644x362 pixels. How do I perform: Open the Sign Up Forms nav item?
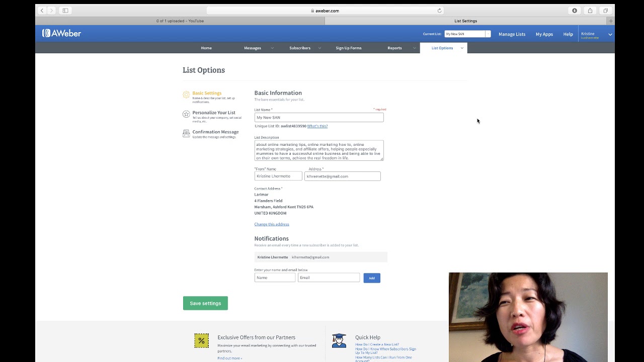pos(349,48)
